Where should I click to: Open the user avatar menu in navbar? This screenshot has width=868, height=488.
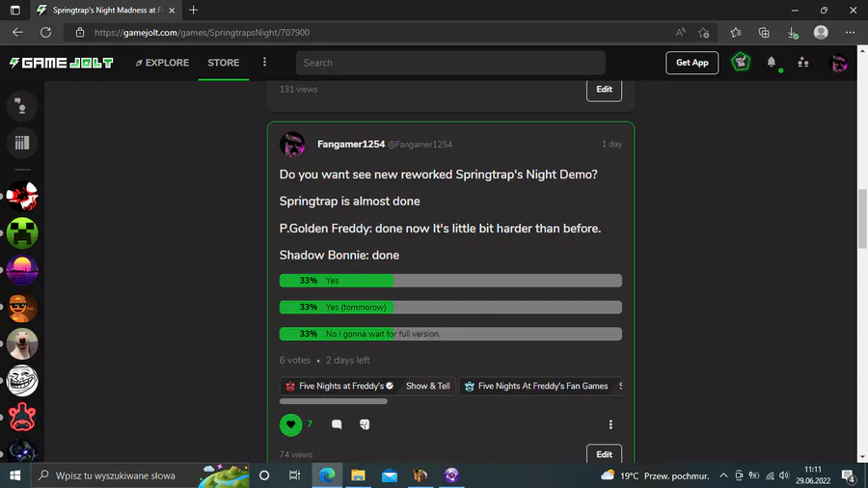839,63
